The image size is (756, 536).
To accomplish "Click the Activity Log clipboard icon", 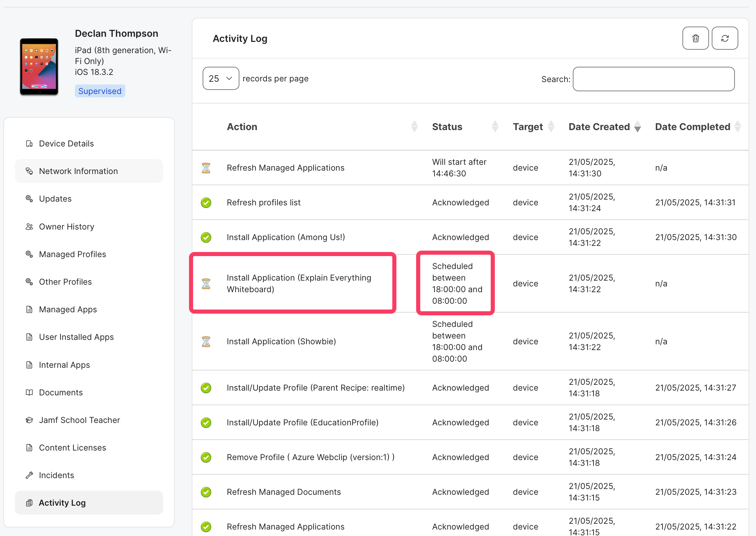I will pos(29,503).
